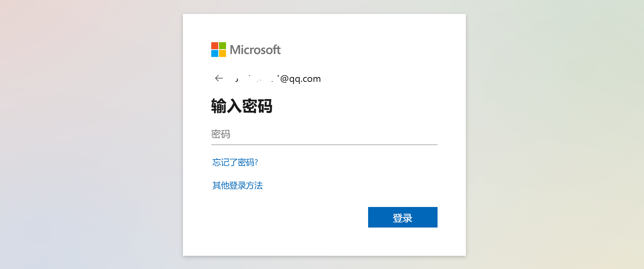Click the 密码 placeholder text
This screenshot has height=269, width=644.
click(221, 134)
